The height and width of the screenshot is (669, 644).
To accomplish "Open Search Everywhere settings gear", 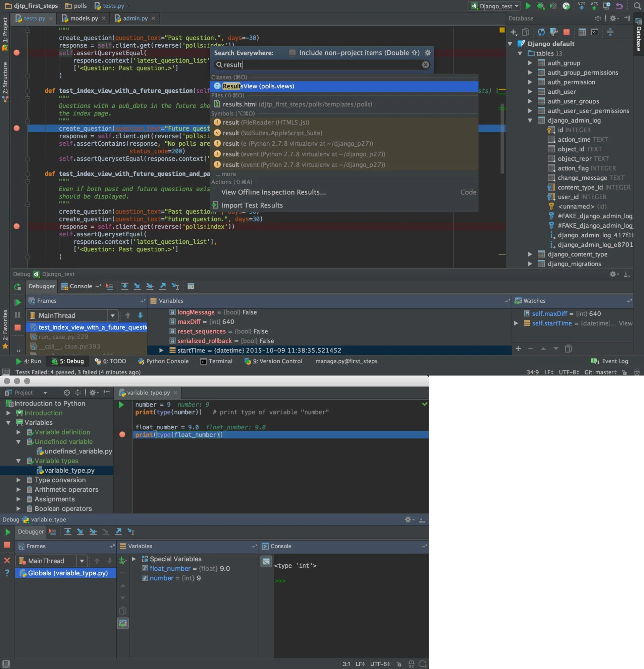I will [427, 53].
